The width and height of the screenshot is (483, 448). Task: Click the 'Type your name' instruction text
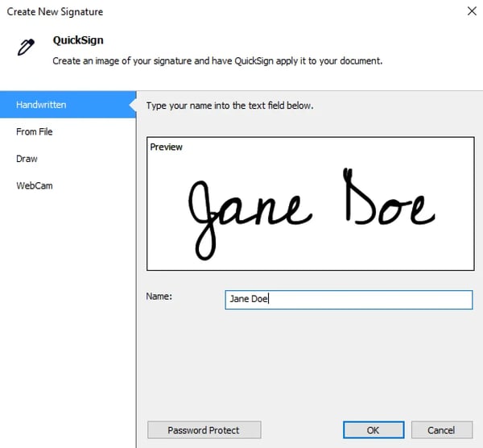[x=229, y=106]
